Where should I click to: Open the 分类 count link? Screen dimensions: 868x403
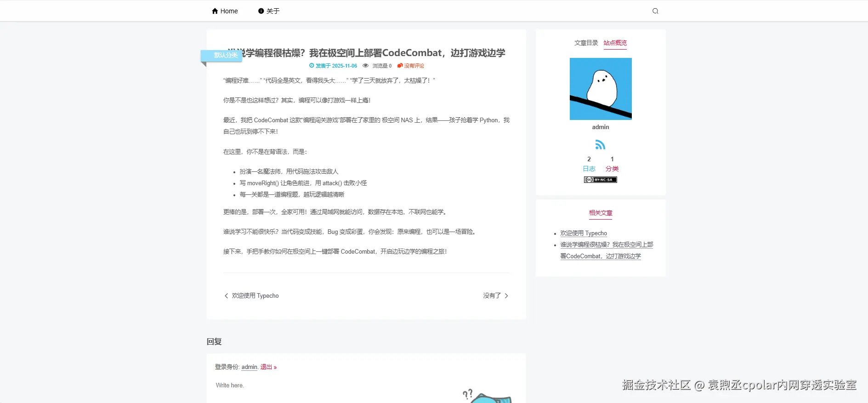coord(612,169)
